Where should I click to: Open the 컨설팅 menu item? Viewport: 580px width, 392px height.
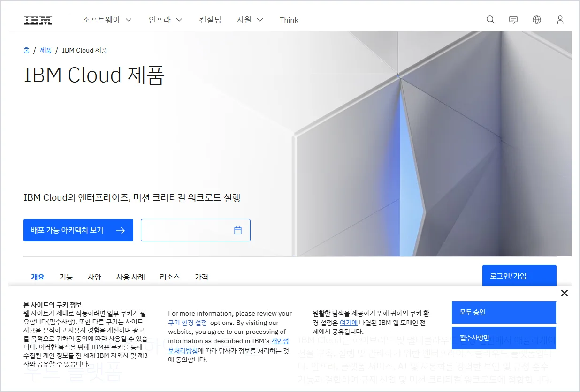[210, 20]
